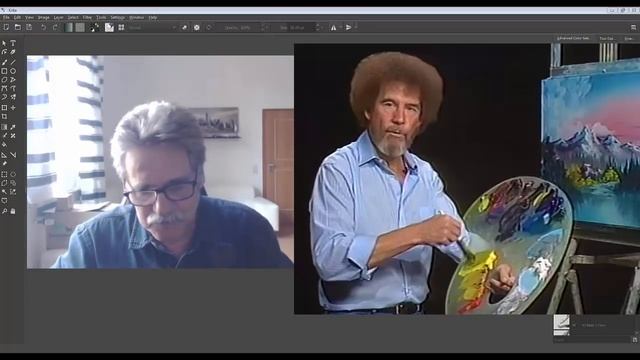Select the Smart Patch tool
Screen dimensions: 640x360
point(13,136)
